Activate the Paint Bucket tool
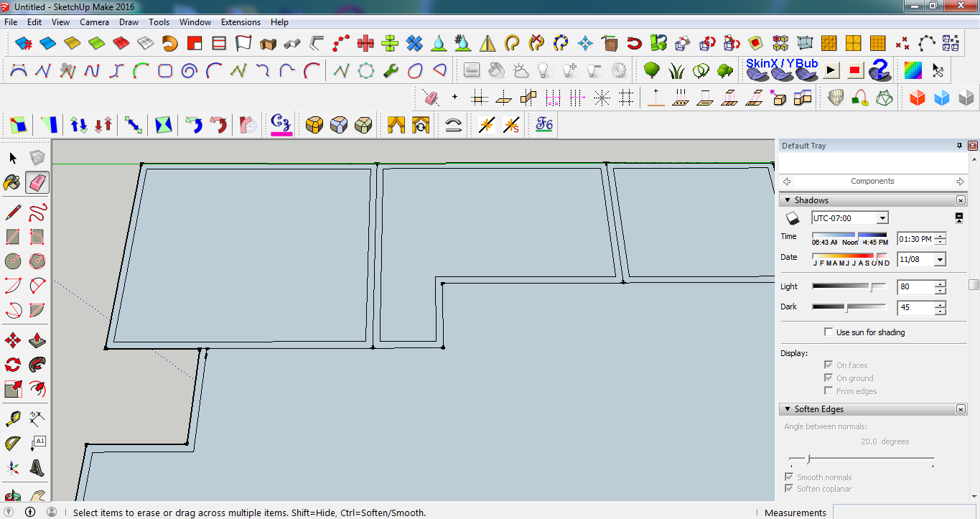Screen dimensions: 980x519 pyautogui.click(x=11, y=182)
